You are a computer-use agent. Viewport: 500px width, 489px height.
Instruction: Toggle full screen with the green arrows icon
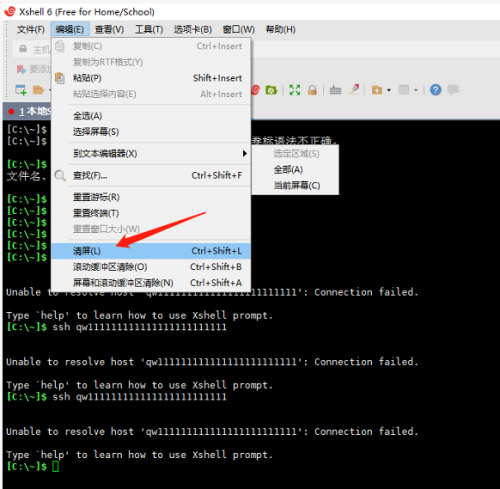tap(295, 90)
